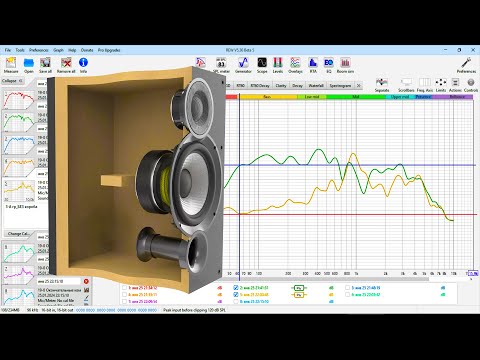The height and width of the screenshot is (360, 480).
Task: Launch the signal Generator
Action: point(243,65)
